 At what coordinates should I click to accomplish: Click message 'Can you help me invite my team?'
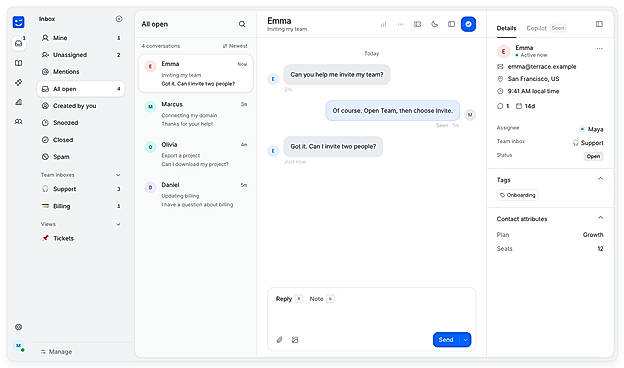337,74
